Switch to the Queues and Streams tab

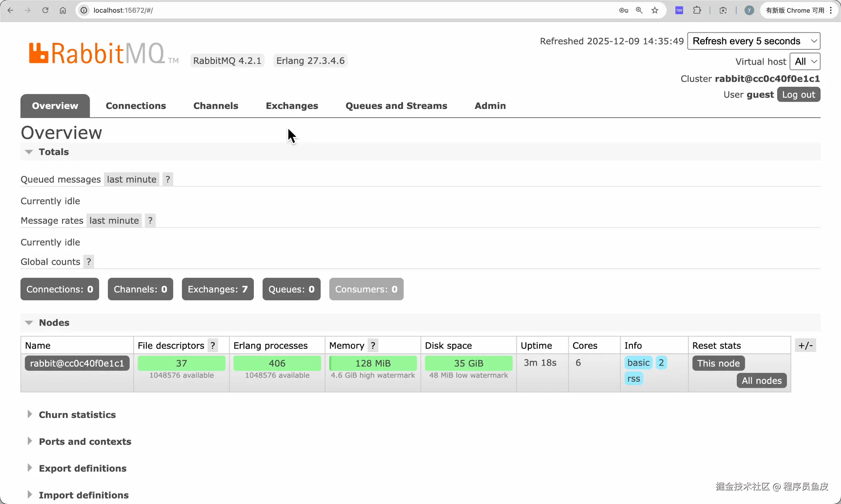tap(396, 106)
